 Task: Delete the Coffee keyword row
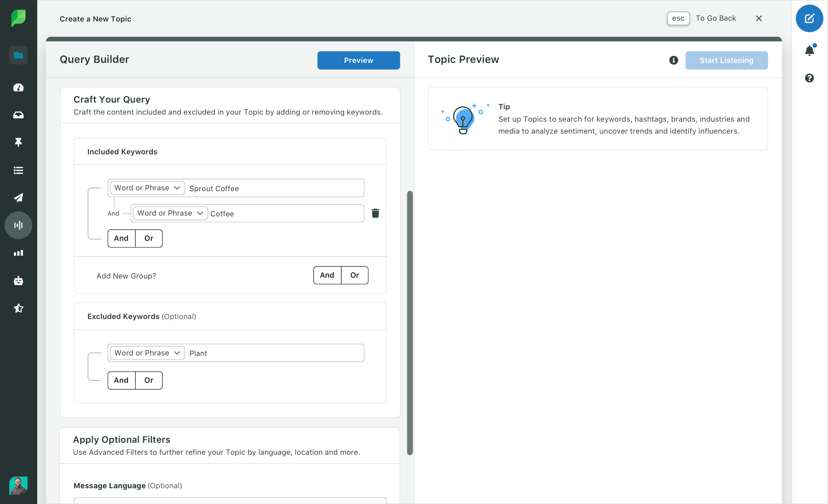[375, 213]
